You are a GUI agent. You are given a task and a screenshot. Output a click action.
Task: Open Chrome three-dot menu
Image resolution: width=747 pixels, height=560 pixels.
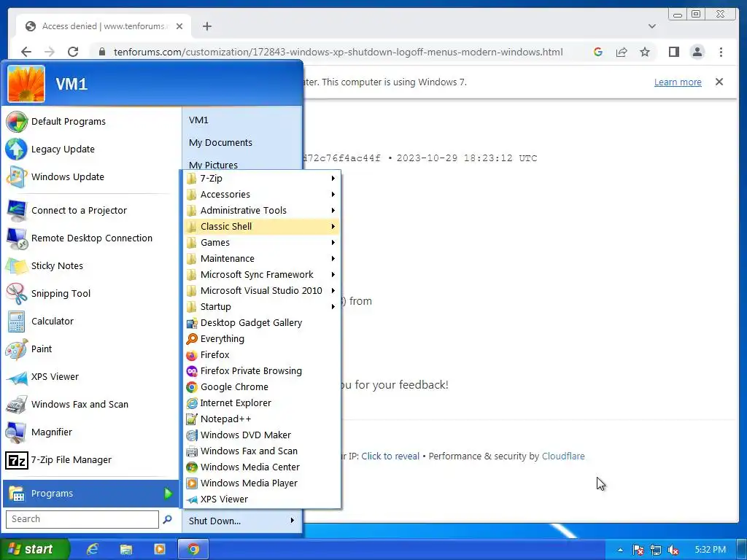(x=721, y=52)
